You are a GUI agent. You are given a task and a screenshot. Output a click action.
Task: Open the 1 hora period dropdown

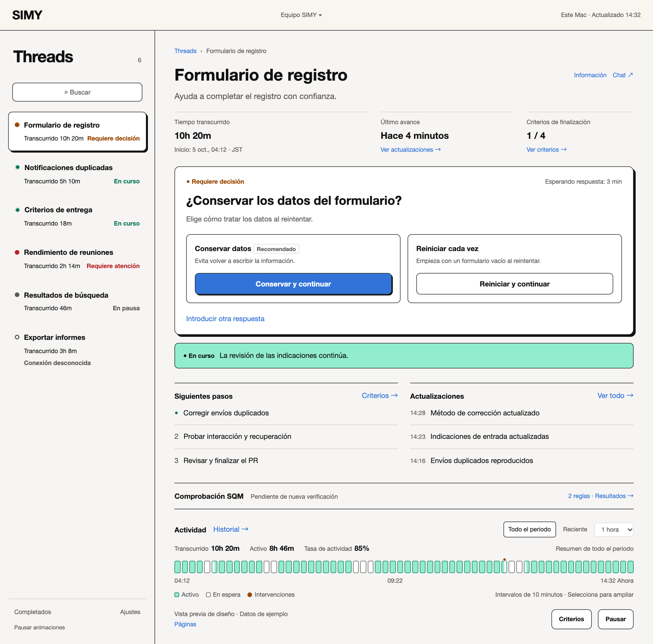[x=614, y=530]
